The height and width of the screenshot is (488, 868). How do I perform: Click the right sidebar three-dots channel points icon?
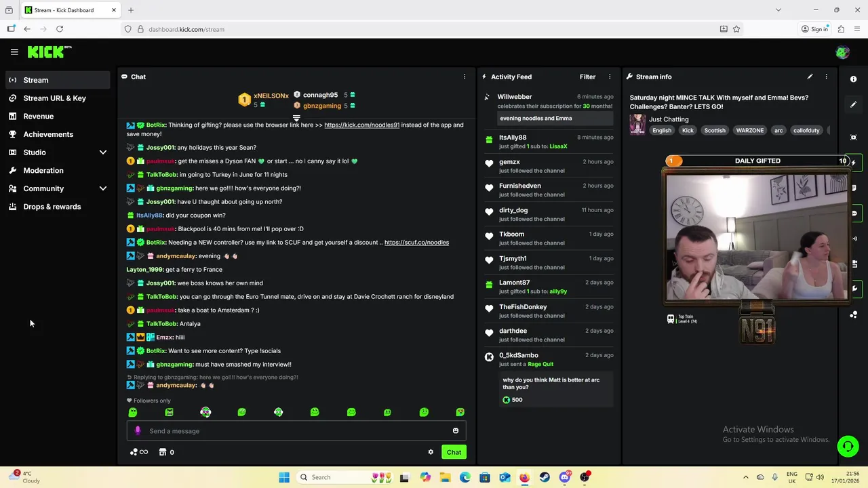(854, 314)
